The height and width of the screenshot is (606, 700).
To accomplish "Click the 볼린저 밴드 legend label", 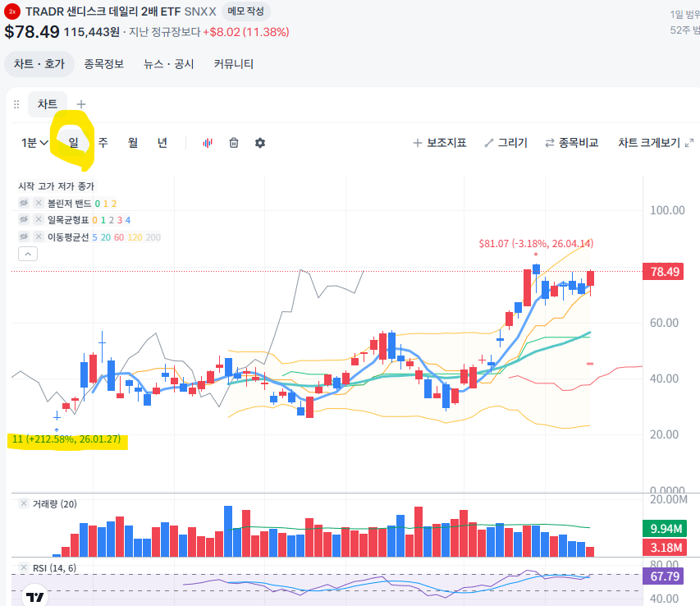I will click(x=69, y=204).
